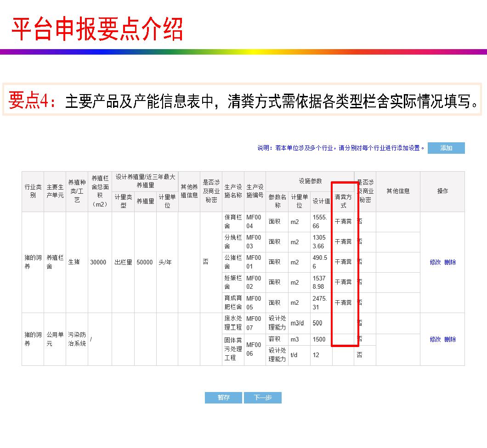Viewport: 487px width, 448px height.
Task: Click the MF0001 facility code cell
Action: 253,262
